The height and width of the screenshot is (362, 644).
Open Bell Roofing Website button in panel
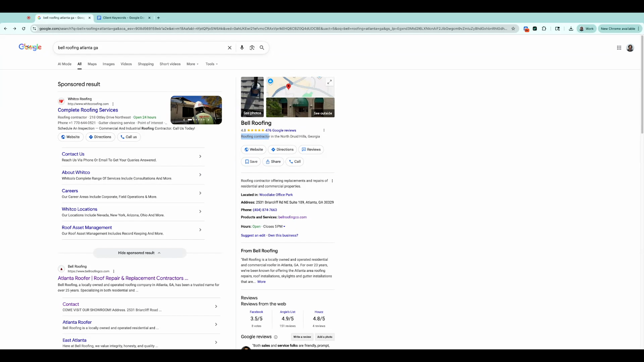click(x=254, y=150)
